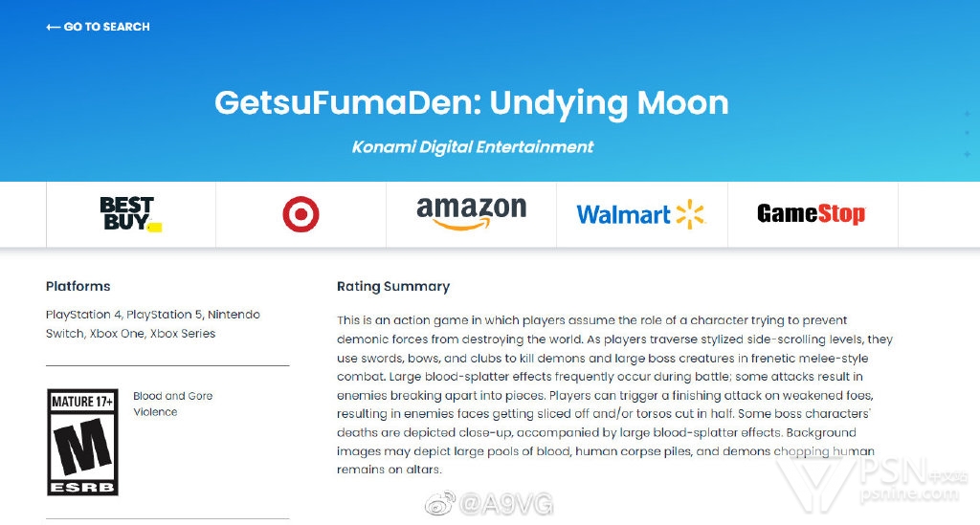The height and width of the screenshot is (525, 980).
Task: Click the GO TO SEARCH link
Action: (x=106, y=27)
